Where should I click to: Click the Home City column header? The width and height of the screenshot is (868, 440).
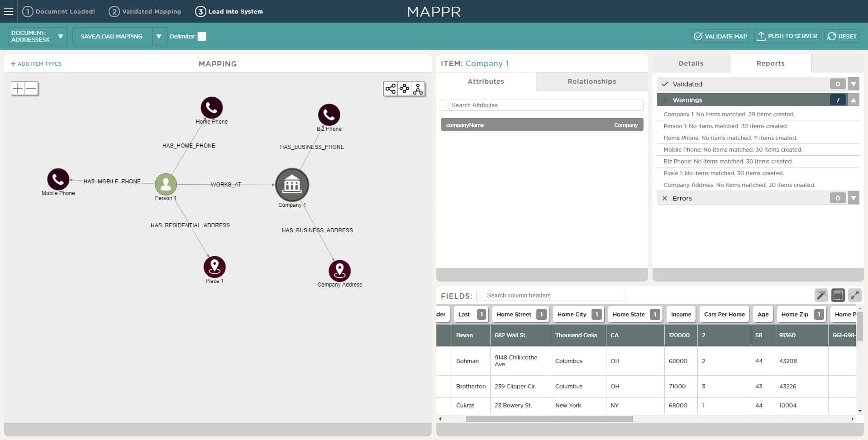point(578,314)
